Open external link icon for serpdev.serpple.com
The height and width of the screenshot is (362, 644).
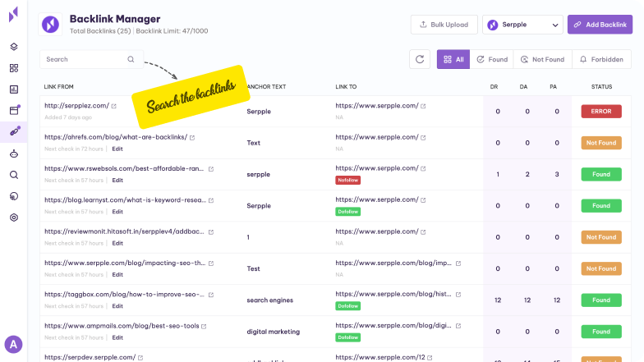click(x=140, y=358)
